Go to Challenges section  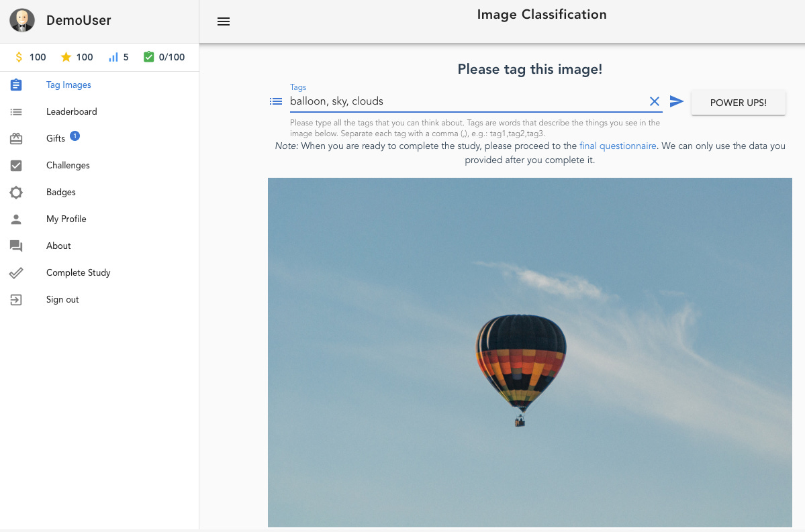[68, 165]
